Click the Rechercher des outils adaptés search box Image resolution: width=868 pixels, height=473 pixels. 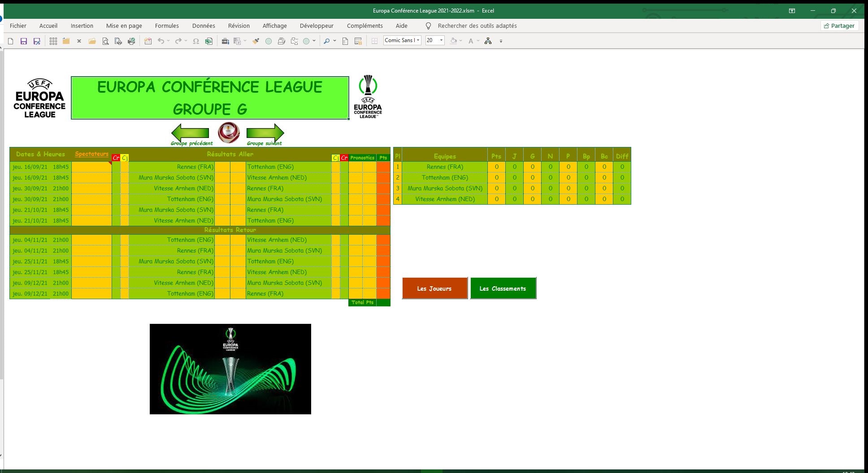pyautogui.click(x=477, y=26)
